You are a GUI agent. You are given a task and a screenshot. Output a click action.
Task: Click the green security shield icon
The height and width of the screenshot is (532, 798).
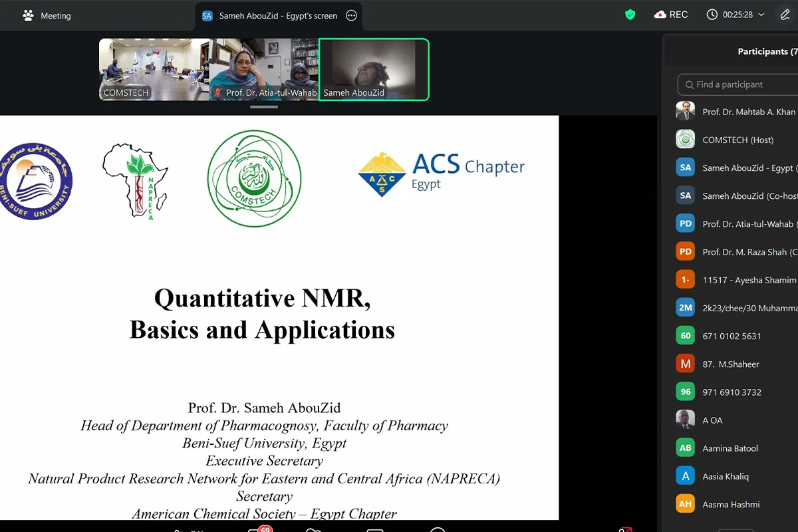[x=629, y=13]
